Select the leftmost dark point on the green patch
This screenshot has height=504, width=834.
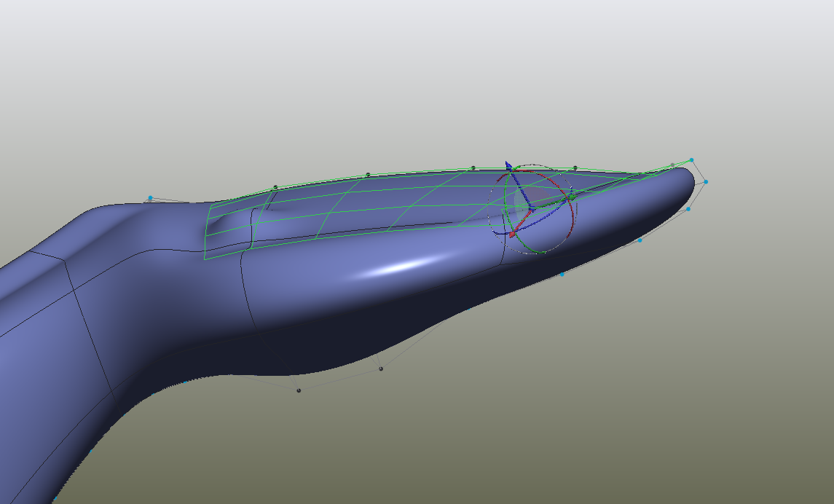(x=275, y=187)
